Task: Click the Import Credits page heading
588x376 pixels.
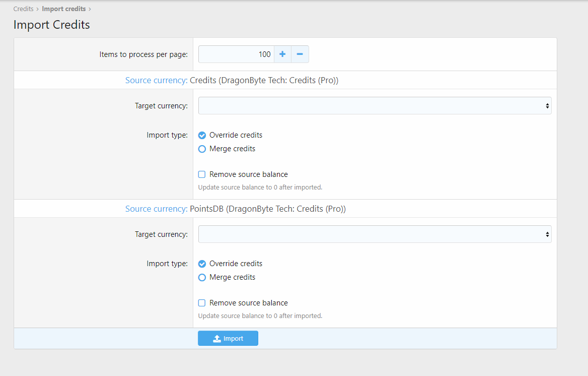Action: coord(52,25)
